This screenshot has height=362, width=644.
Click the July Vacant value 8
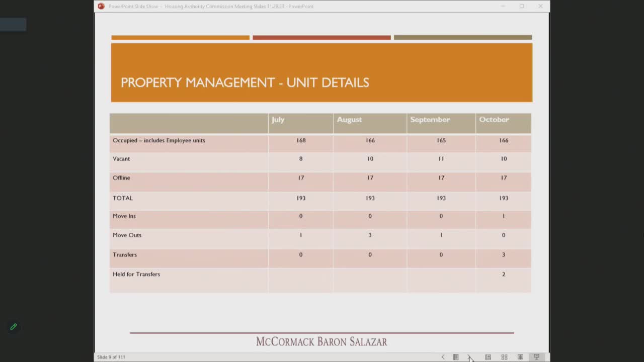click(301, 158)
